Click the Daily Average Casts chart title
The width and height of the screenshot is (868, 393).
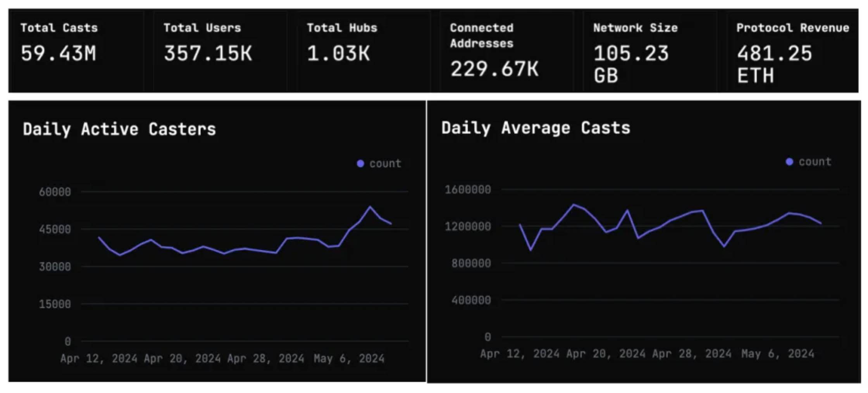[536, 128]
